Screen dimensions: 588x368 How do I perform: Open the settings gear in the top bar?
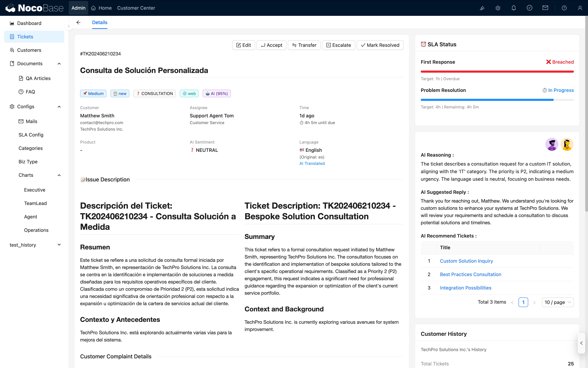(x=498, y=8)
